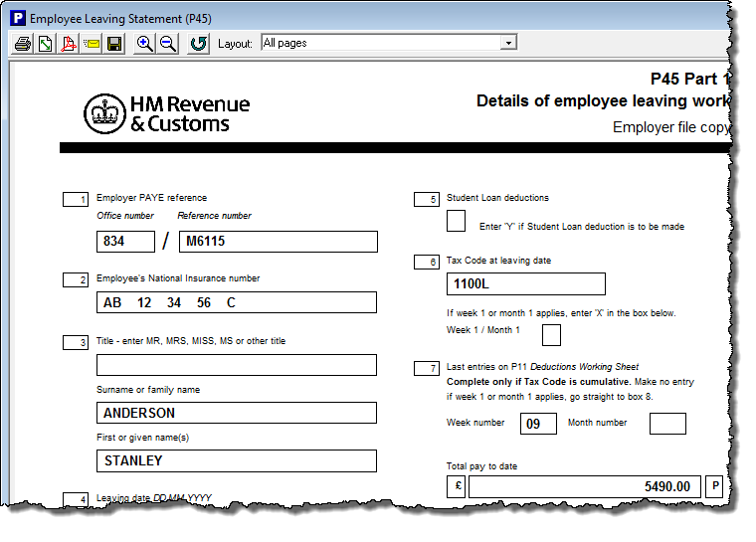The height and width of the screenshot is (542, 756).
Task: Click the 'All pages' layout combo box
Action: [x=380, y=43]
